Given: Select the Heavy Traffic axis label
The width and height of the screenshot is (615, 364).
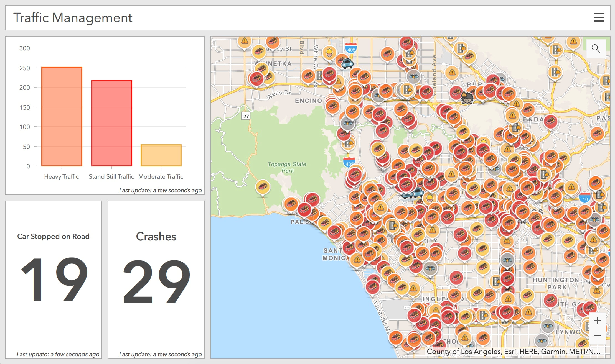Looking at the screenshot, I should point(61,176).
